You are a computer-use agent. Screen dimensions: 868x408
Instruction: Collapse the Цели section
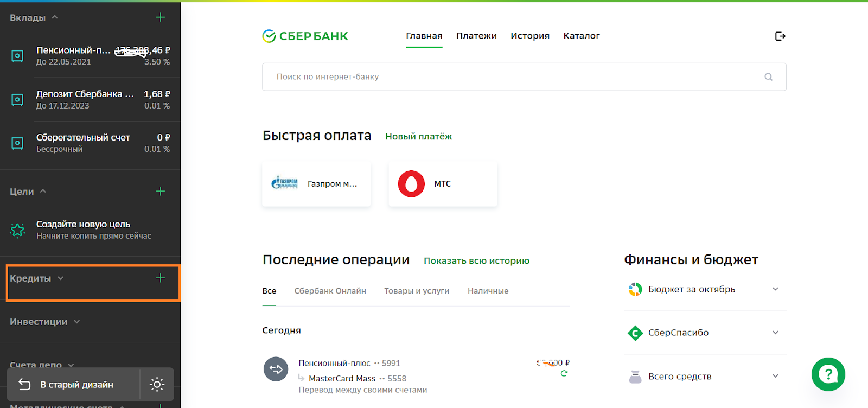(43, 191)
